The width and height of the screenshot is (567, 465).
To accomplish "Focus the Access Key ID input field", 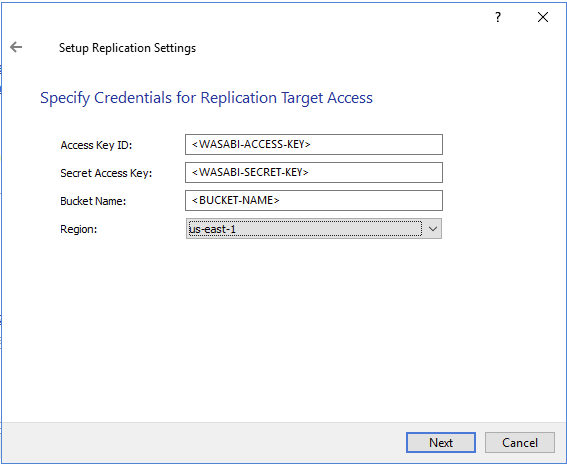I will (x=314, y=145).
